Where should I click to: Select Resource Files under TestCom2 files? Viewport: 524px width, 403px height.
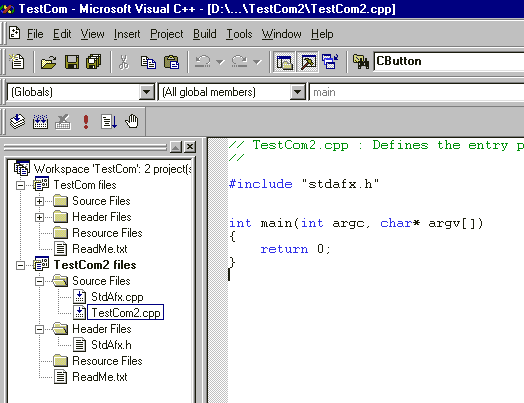107,361
